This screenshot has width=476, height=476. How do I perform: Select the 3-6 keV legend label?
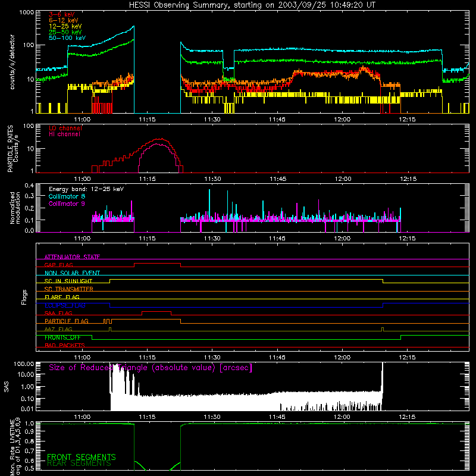point(62,14)
